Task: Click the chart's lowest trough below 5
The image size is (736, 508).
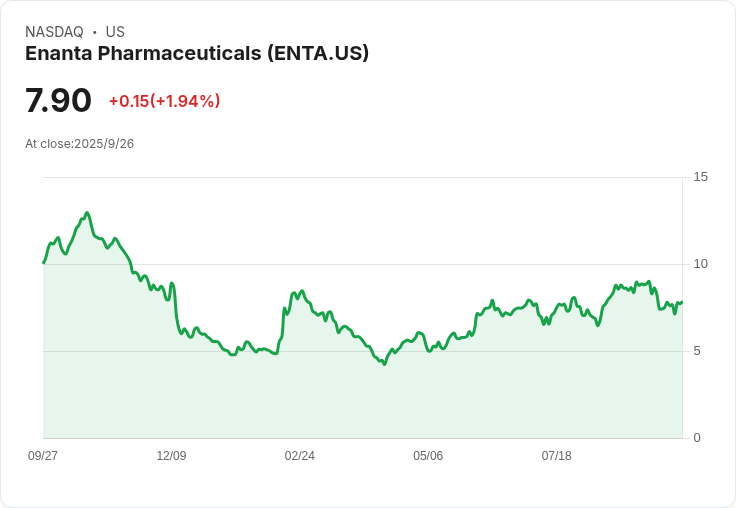Action: tap(384, 364)
